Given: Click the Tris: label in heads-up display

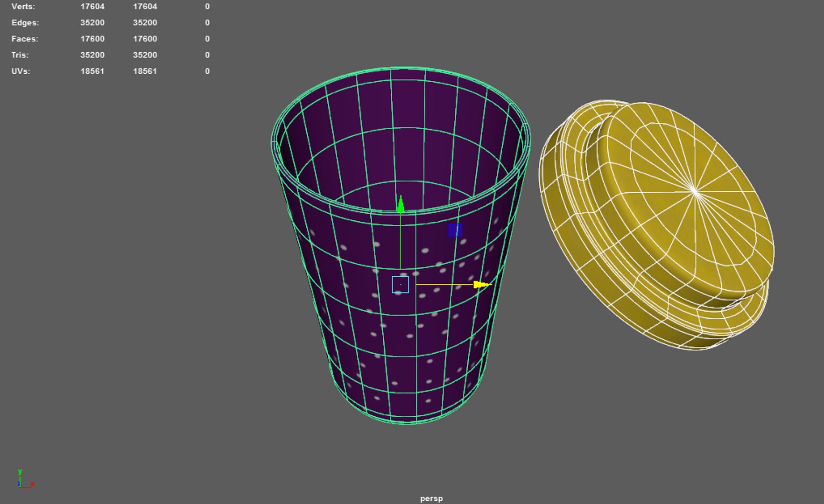Looking at the screenshot, I should click(x=20, y=55).
